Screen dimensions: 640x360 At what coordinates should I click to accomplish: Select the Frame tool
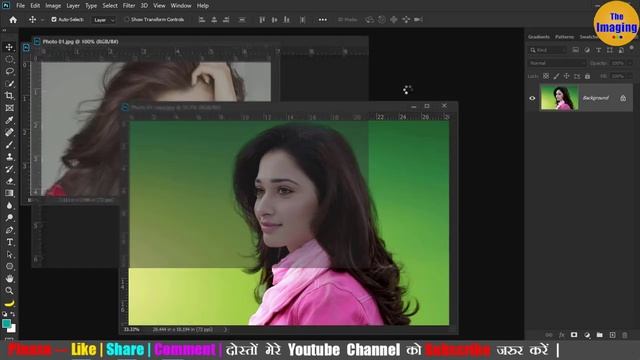[x=9, y=108]
